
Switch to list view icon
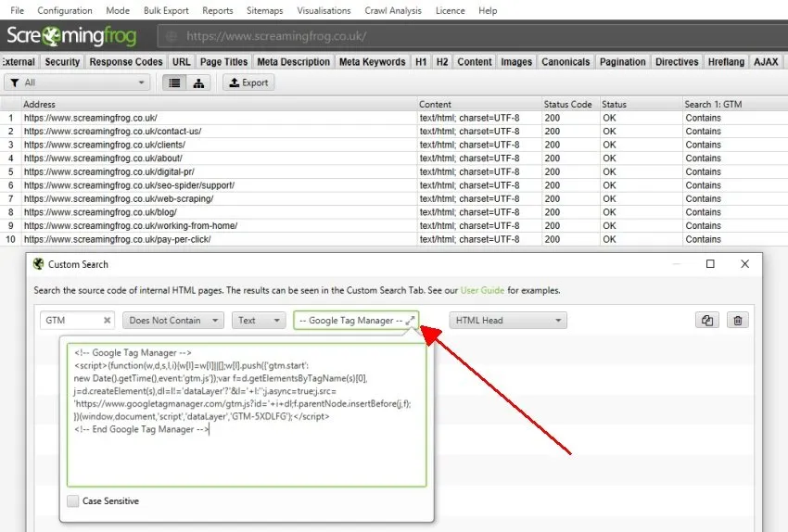coord(174,82)
